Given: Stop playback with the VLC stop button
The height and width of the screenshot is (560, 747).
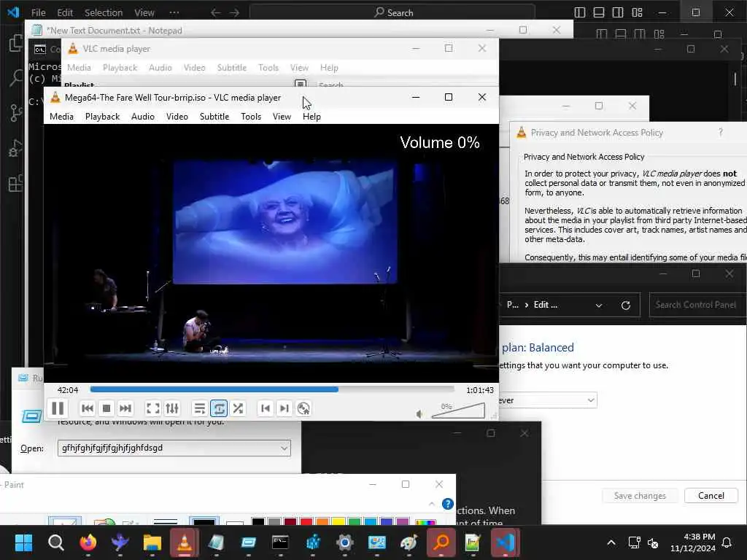Looking at the screenshot, I should click(107, 408).
